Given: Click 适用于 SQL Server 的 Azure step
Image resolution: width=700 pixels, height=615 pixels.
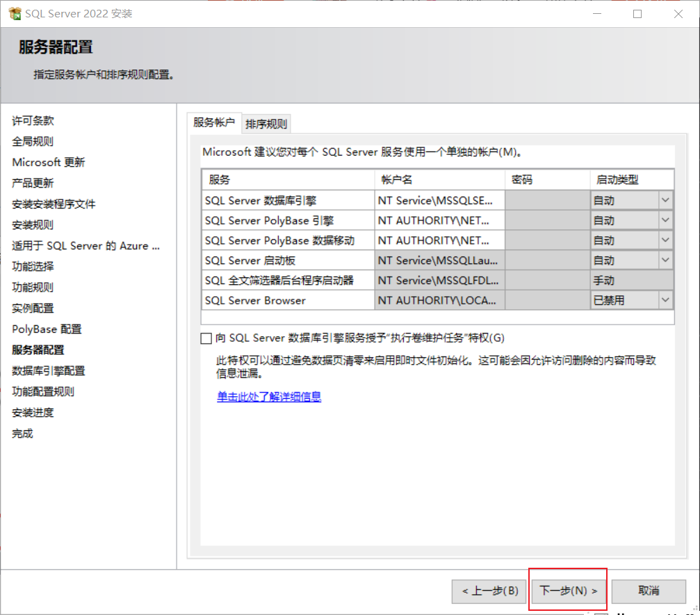Looking at the screenshot, I should point(86,245).
